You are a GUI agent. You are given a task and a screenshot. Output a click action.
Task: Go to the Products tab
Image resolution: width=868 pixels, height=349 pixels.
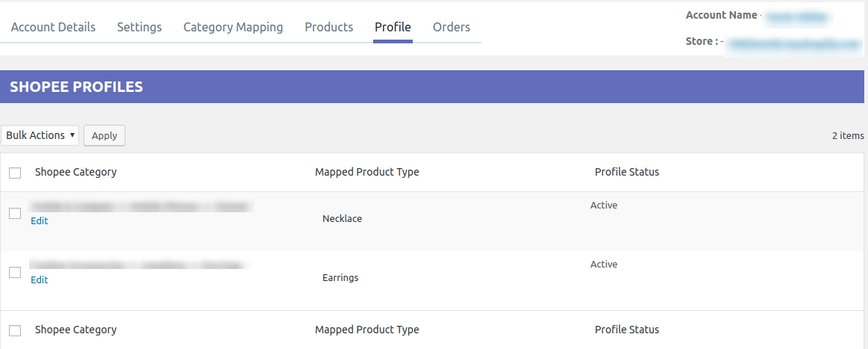click(x=329, y=27)
